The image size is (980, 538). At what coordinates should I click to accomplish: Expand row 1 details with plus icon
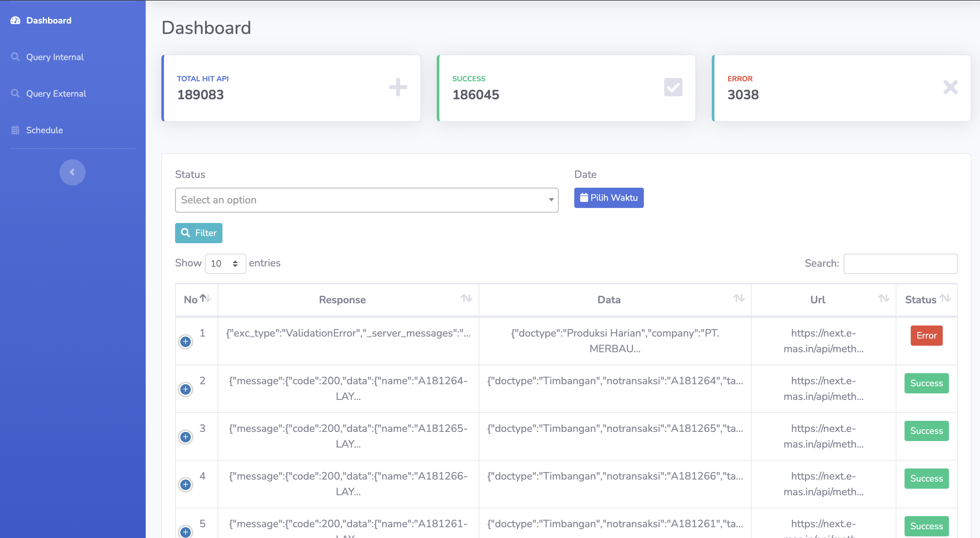click(x=186, y=341)
